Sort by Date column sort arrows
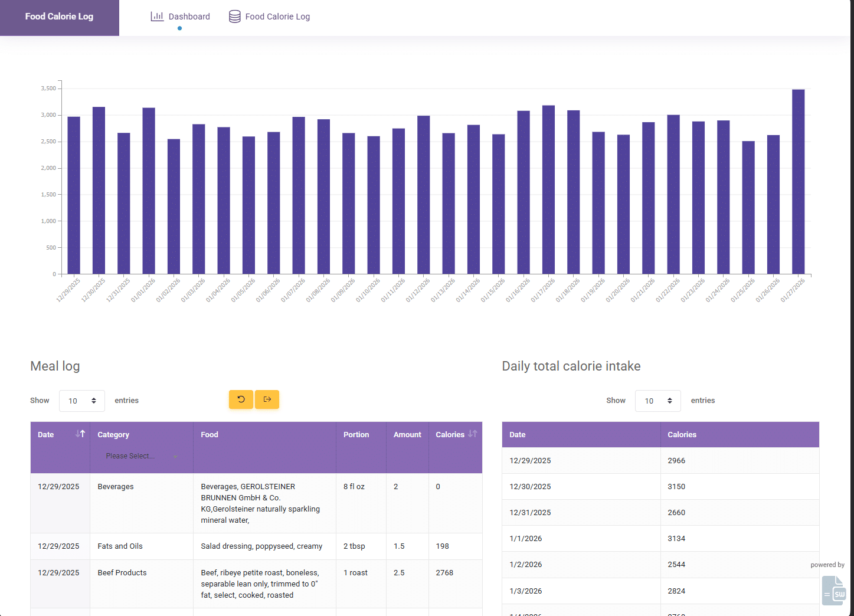854x616 pixels. (80, 434)
